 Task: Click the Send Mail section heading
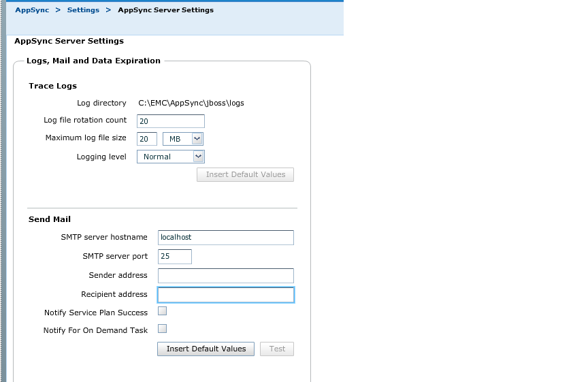[50, 219]
